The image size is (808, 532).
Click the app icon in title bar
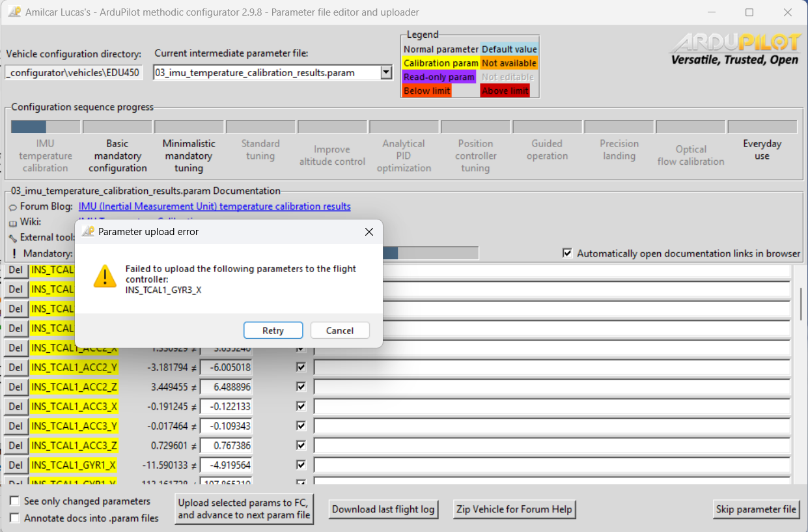(x=13, y=12)
